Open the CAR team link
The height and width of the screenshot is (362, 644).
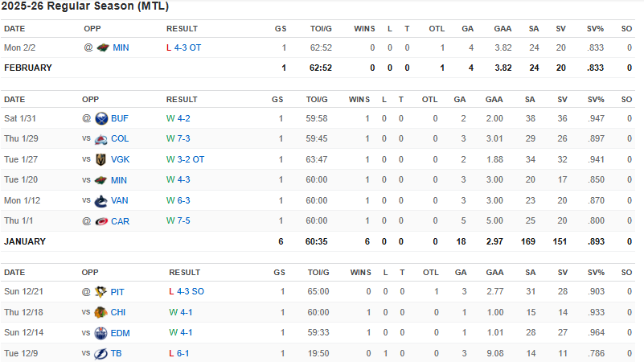point(120,221)
